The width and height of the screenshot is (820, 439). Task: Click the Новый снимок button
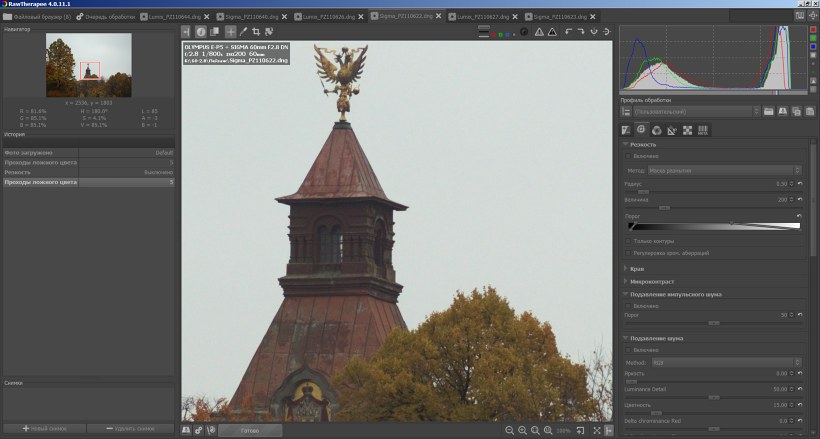45,428
